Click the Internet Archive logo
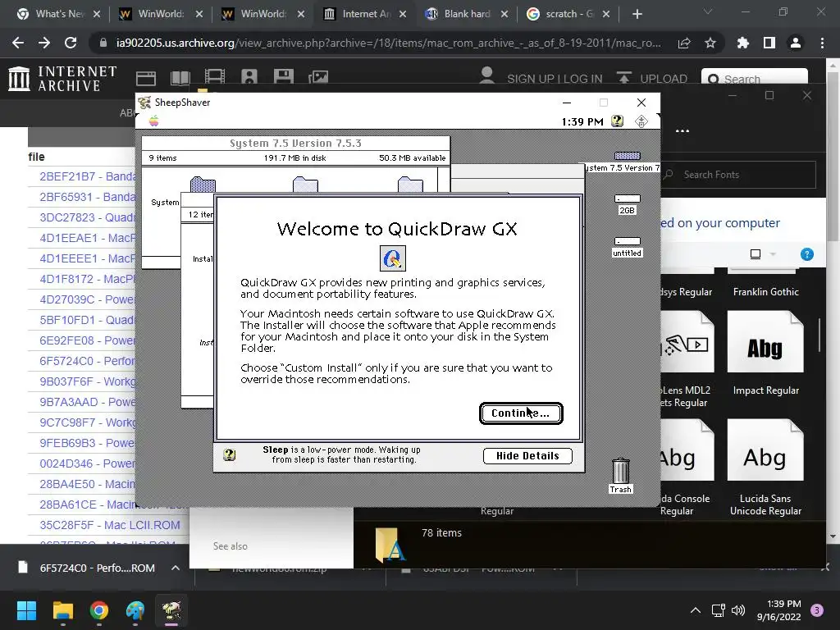Viewport: 840px width, 630px height. [62, 78]
